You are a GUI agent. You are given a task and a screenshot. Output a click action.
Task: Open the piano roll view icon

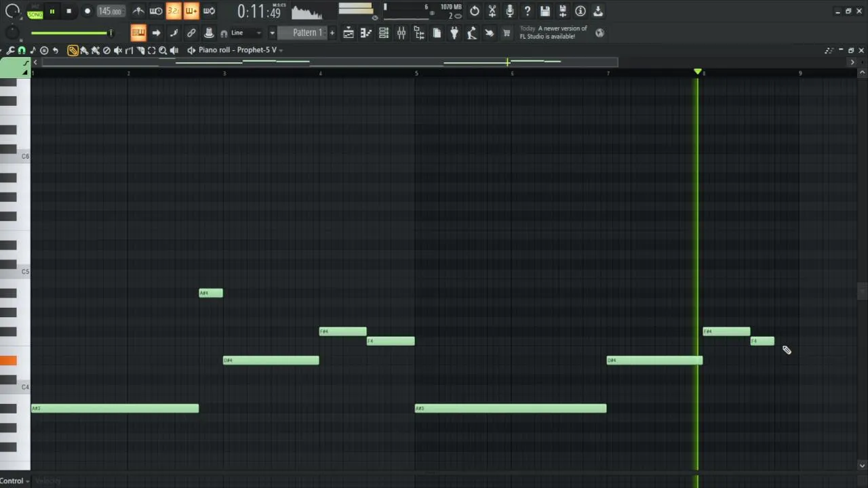[x=366, y=33]
